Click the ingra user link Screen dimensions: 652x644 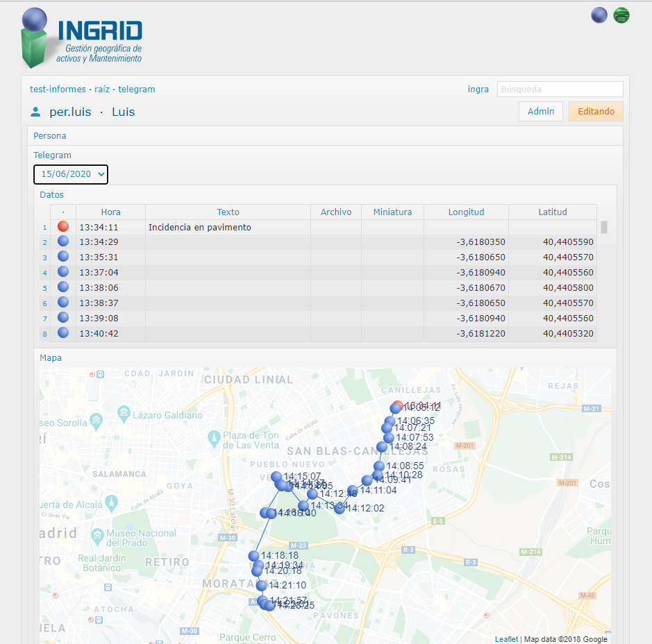click(x=478, y=90)
